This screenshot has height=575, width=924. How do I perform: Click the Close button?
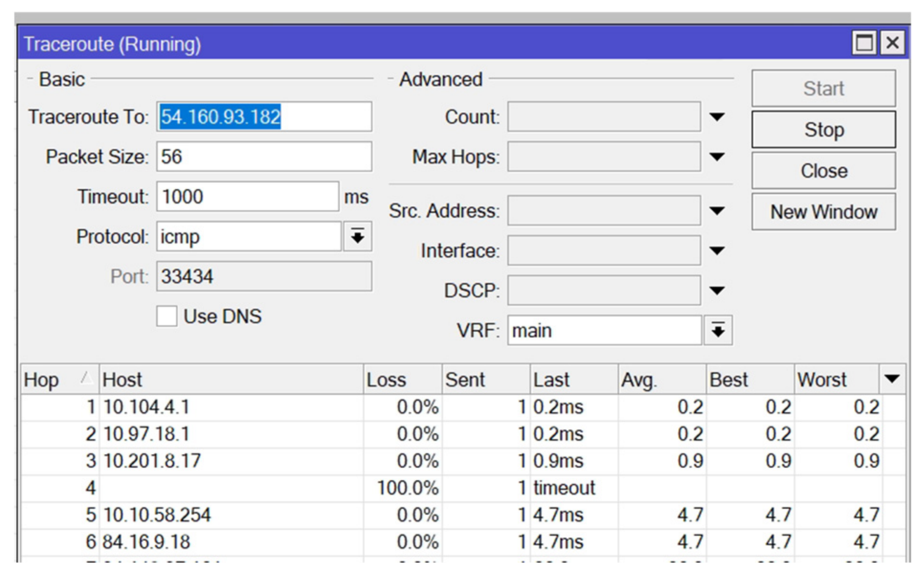click(x=823, y=171)
